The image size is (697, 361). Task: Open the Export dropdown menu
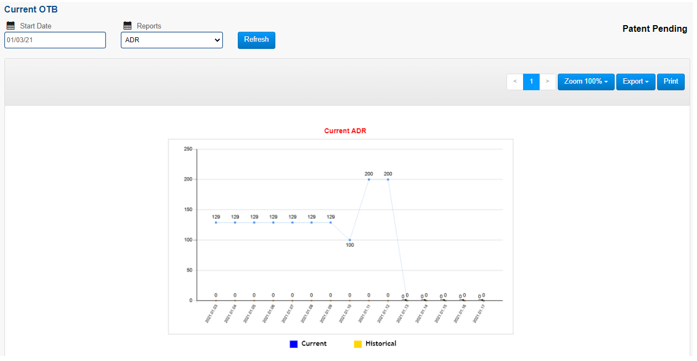tap(635, 82)
